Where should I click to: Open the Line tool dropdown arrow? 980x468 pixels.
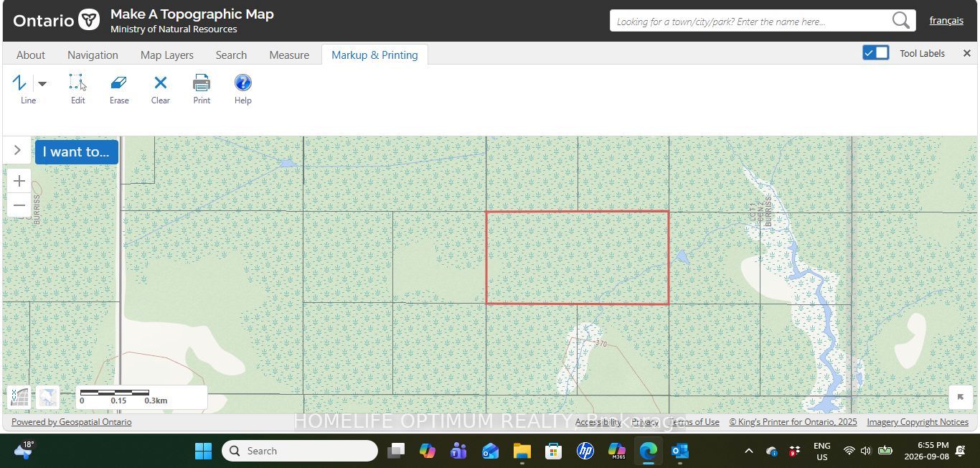(x=42, y=83)
